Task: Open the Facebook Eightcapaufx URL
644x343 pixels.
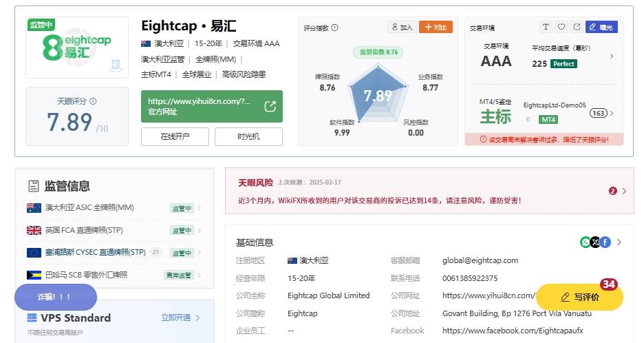Action: [x=513, y=331]
